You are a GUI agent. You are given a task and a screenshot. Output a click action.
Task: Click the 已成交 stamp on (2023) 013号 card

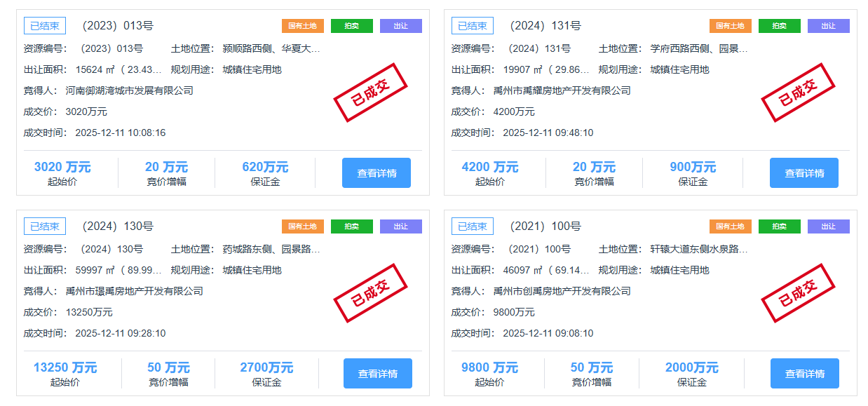coord(370,93)
